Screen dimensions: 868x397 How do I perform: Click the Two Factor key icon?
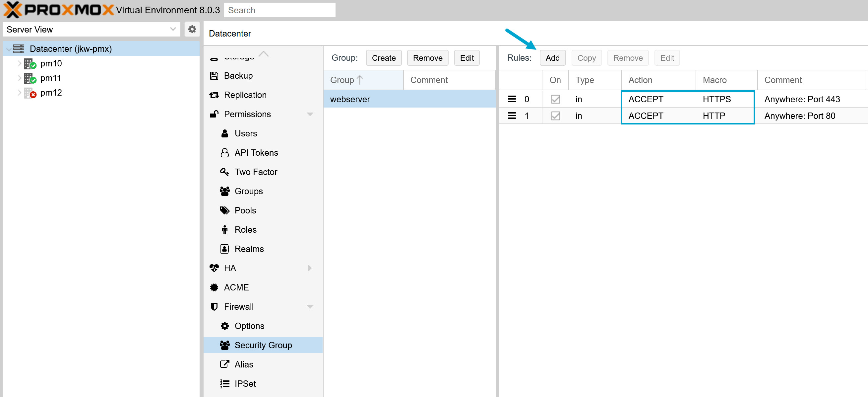[224, 172]
